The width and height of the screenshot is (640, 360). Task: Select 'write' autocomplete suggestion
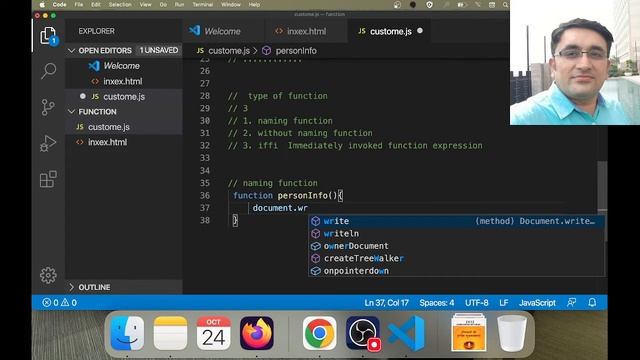click(456, 221)
